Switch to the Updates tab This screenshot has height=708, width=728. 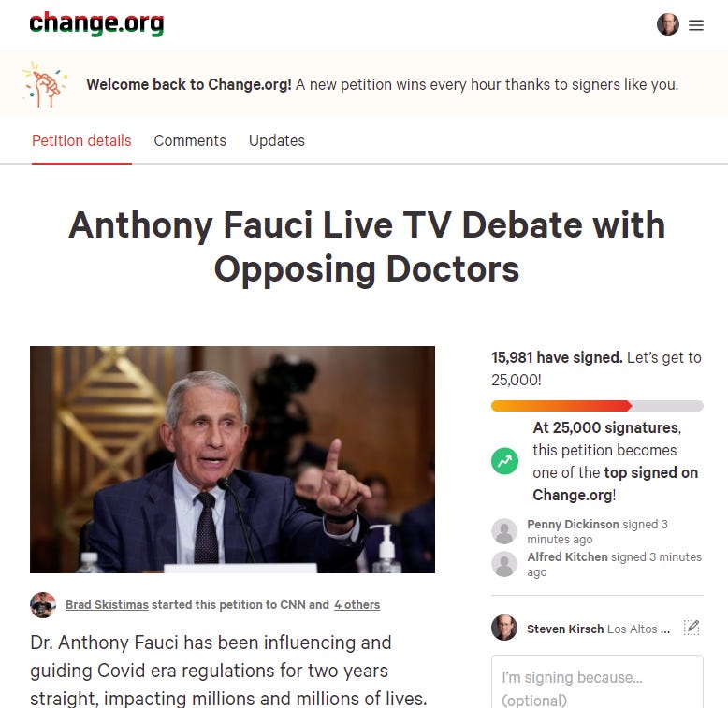click(277, 140)
